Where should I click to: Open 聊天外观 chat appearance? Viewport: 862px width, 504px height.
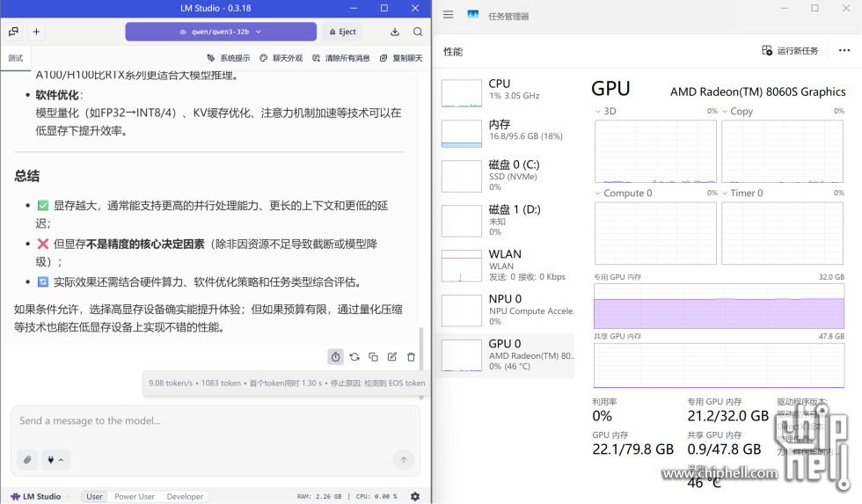coord(281,58)
